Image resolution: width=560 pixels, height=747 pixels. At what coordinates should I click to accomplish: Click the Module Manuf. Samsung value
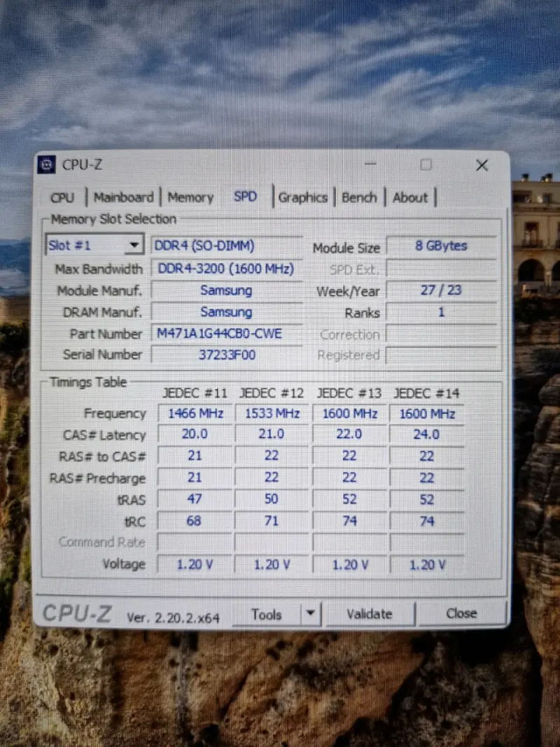pyautogui.click(x=227, y=290)
